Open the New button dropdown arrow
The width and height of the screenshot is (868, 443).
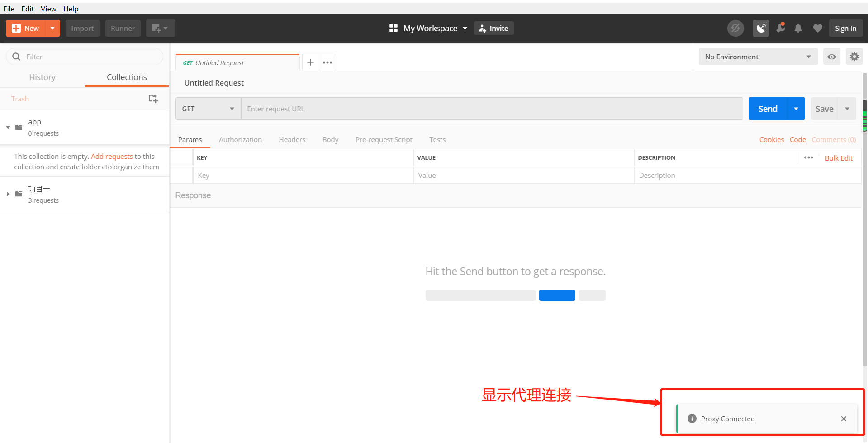click(x=52, y=29)
